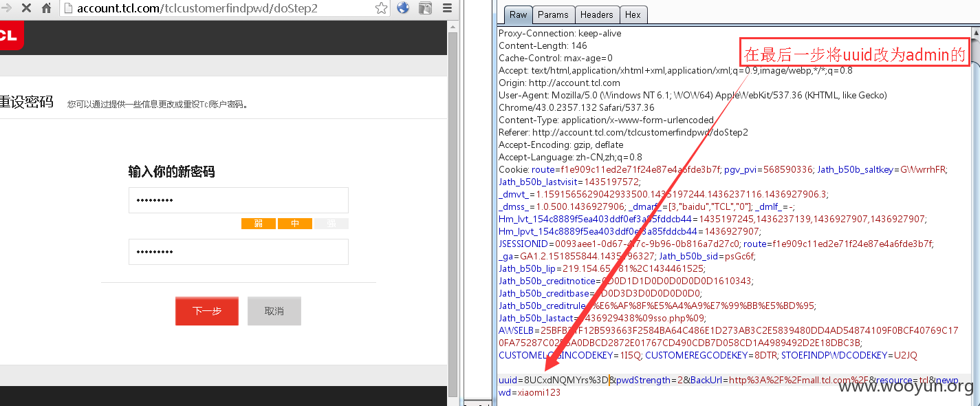Open the extension icon next to globe
Image resolution: width=980 pixels, height=406 pixels.
pos(425,8)
